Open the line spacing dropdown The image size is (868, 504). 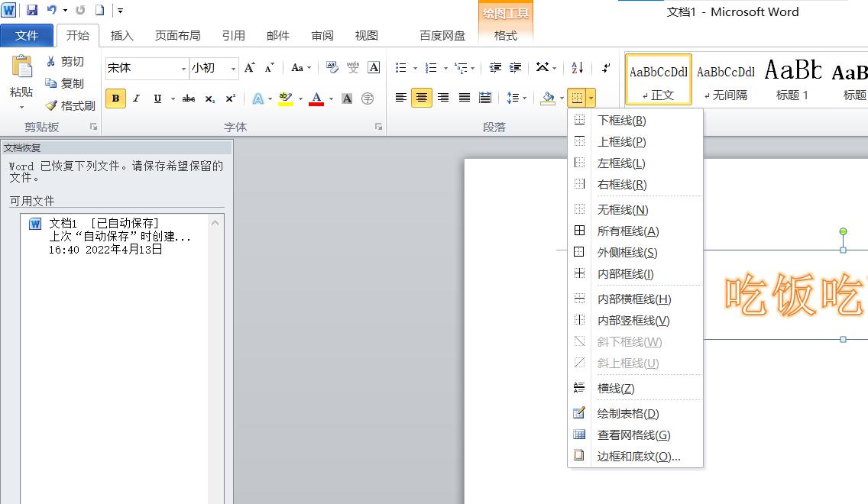(x=513, y=98)
